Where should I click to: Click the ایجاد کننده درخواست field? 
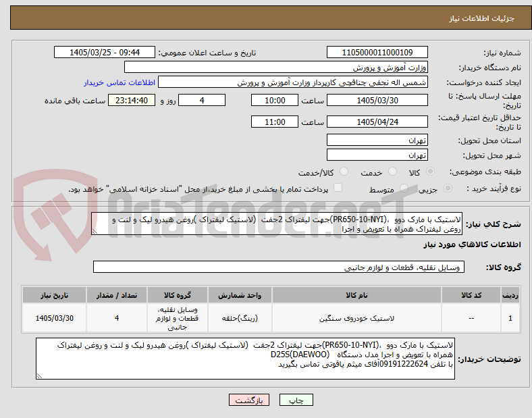click(293, 82)
